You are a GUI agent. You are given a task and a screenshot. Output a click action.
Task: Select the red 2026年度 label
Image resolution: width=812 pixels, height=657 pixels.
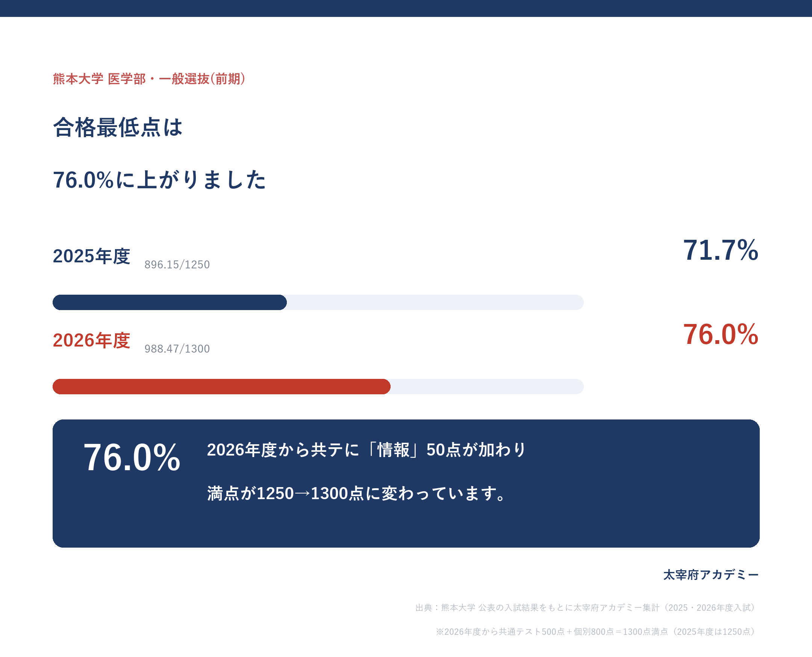[x=91, y=340]
